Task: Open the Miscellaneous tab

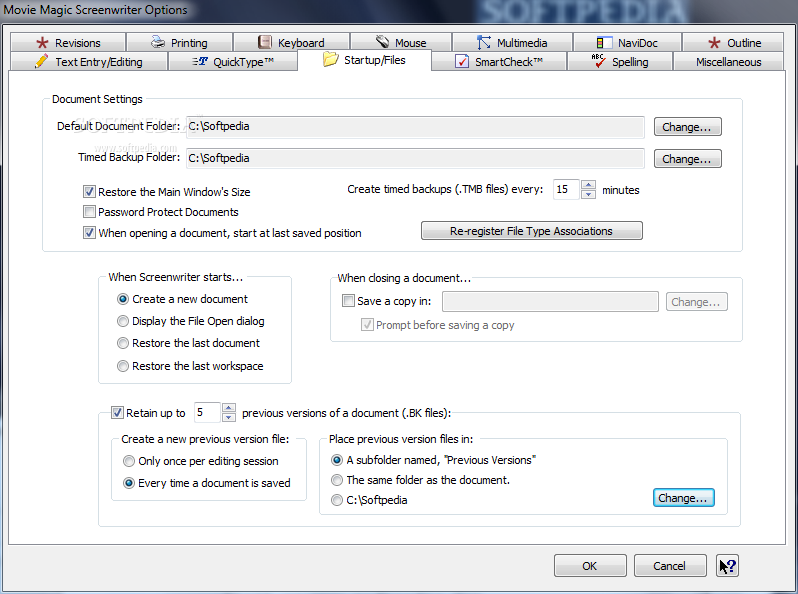Action: 728,62
